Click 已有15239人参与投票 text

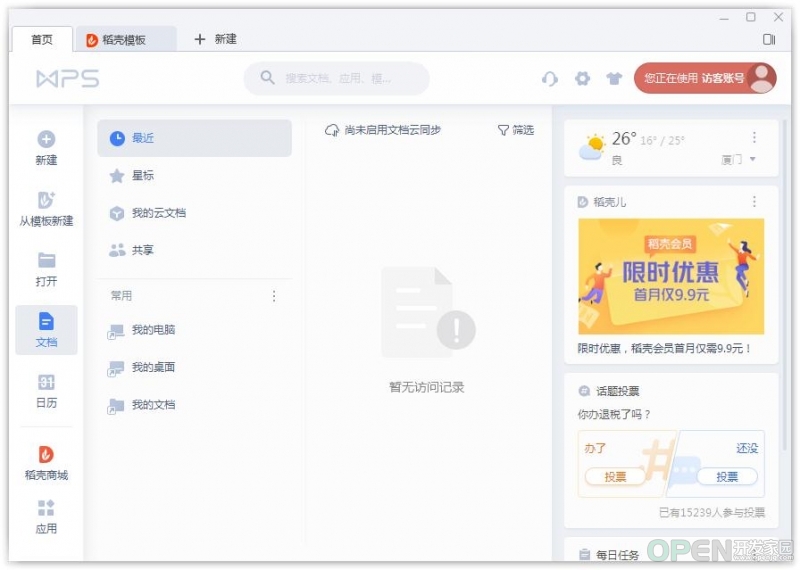coord(712,513)
